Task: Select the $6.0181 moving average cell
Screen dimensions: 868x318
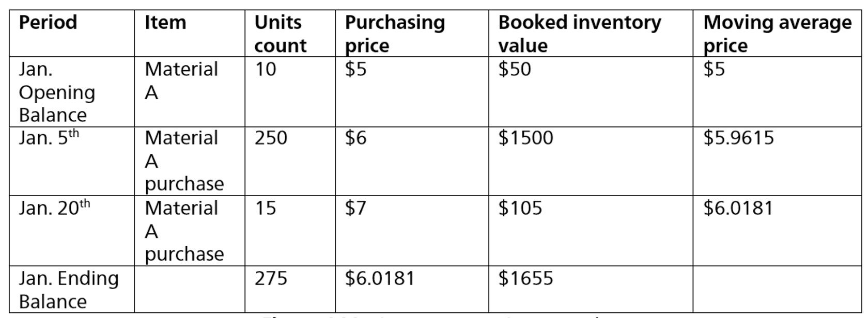Action: [x=777, y=231]
